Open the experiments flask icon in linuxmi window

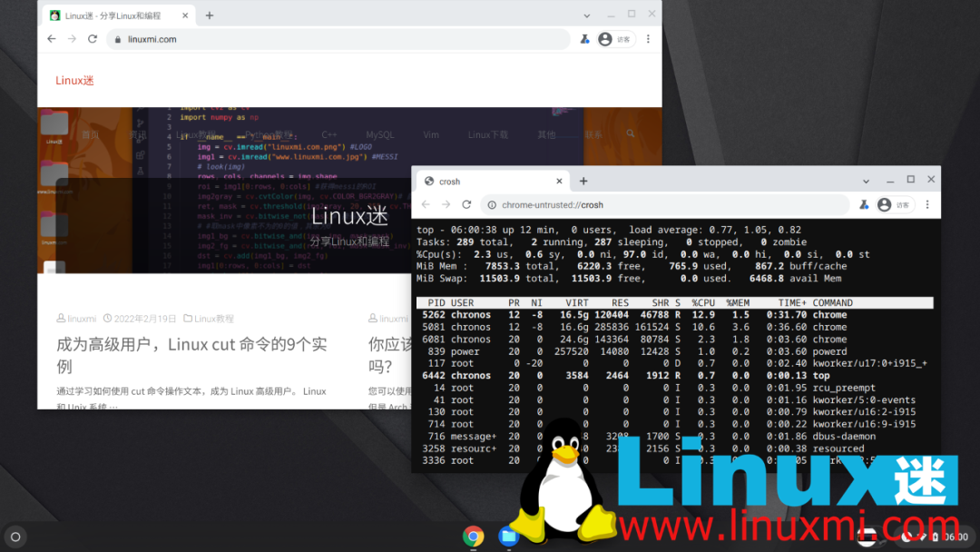[x=584, y=39]
